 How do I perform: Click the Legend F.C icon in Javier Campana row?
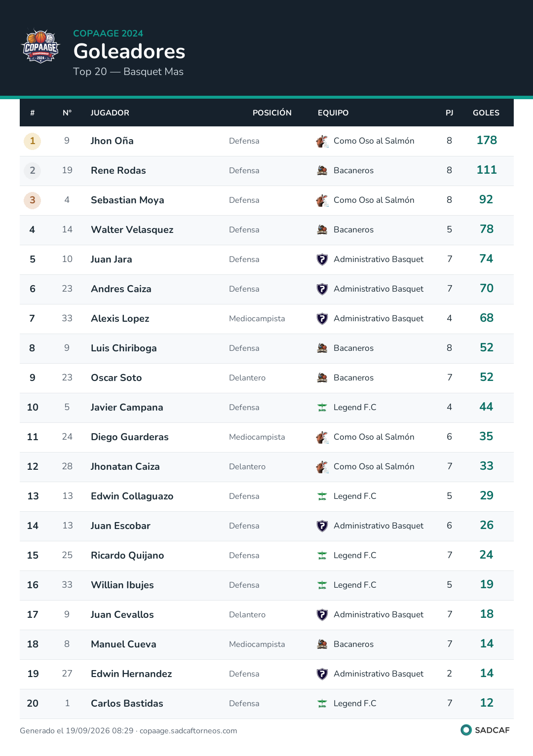[x=322, y=408]
